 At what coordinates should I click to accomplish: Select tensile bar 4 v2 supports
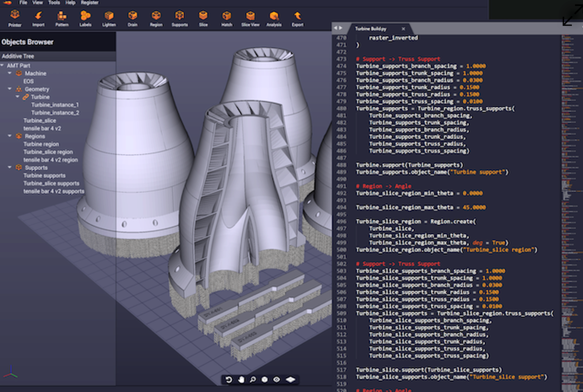[54, 191]
